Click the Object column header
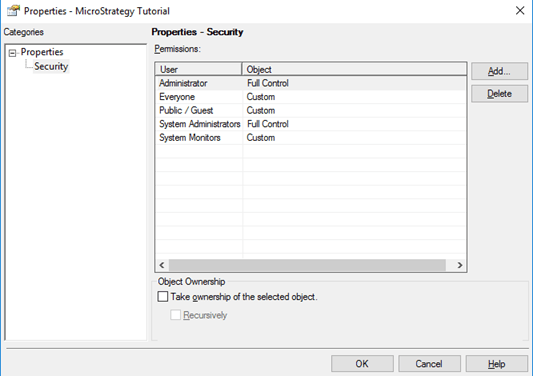 354,69
